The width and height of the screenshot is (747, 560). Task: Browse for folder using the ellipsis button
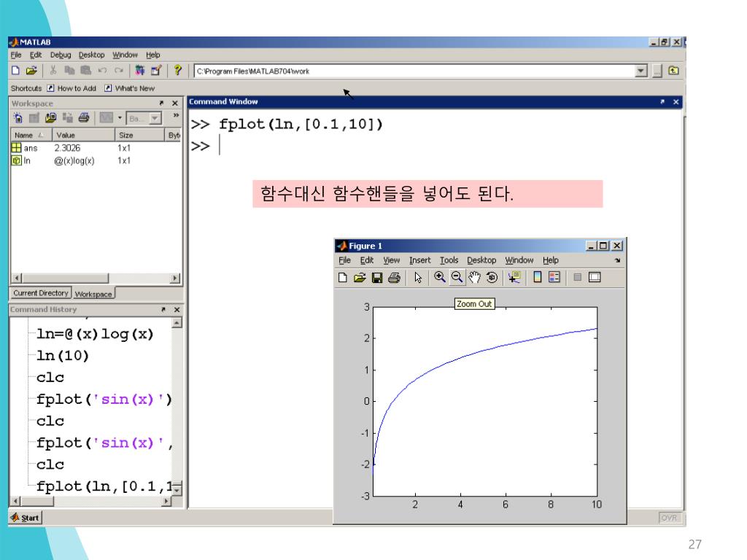(657, 71)
